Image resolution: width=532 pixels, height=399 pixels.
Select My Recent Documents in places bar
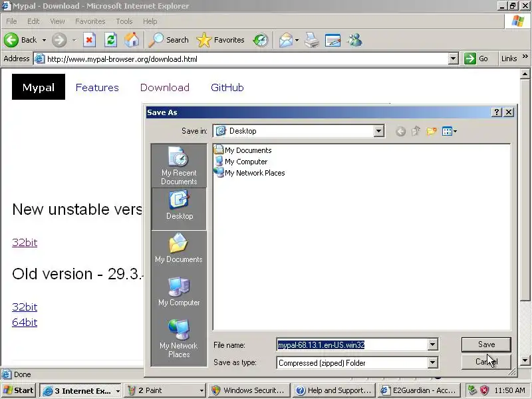(179, 166)
